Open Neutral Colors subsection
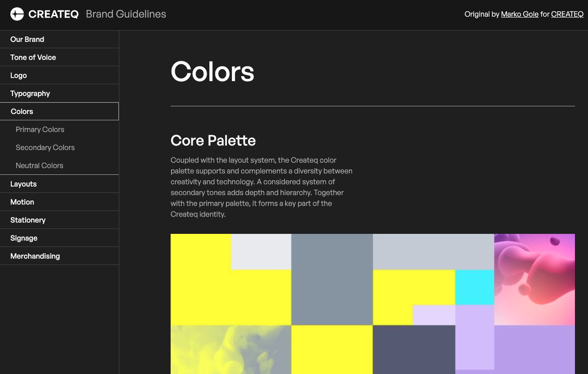 39,165
